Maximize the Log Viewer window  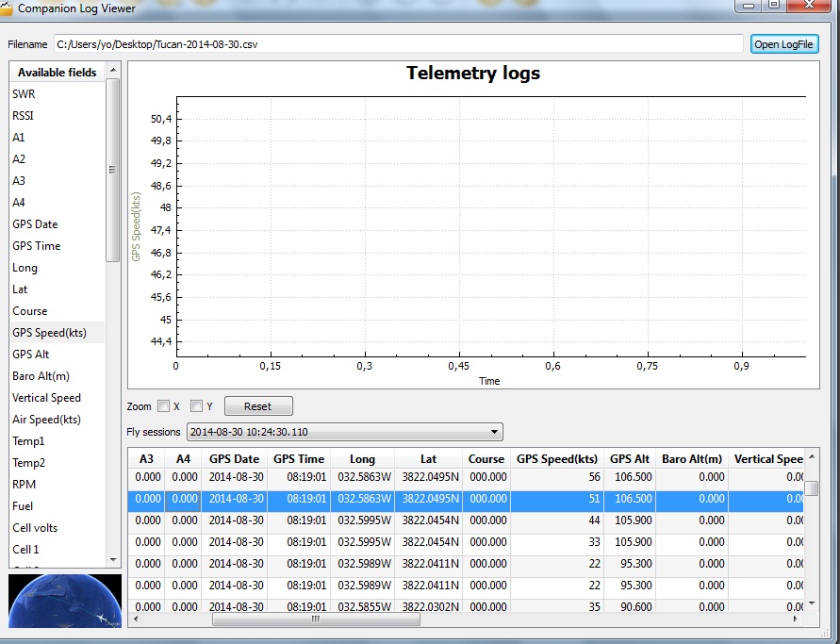pos(773,7)
